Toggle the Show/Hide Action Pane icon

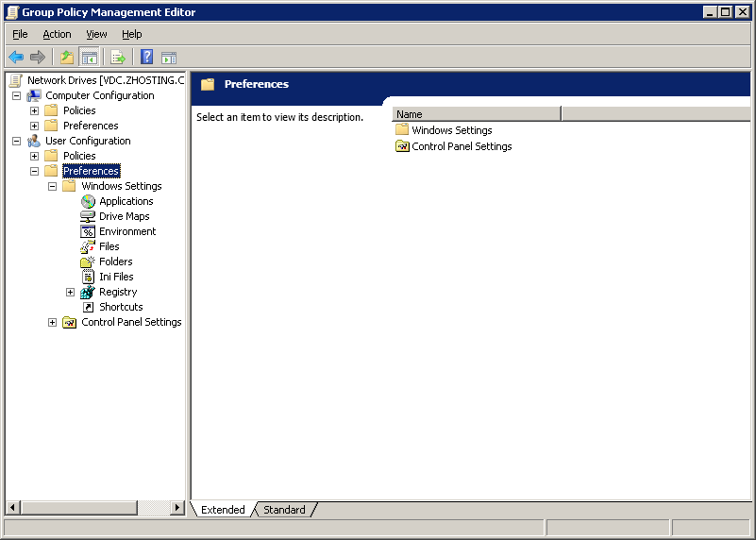pos(169,58)
